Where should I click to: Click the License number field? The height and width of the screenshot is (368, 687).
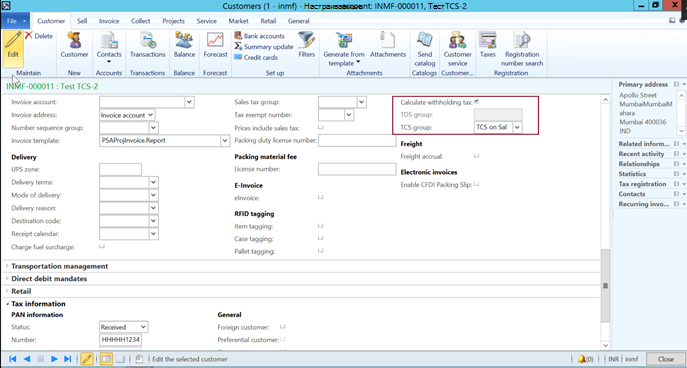tap(357, 169)
